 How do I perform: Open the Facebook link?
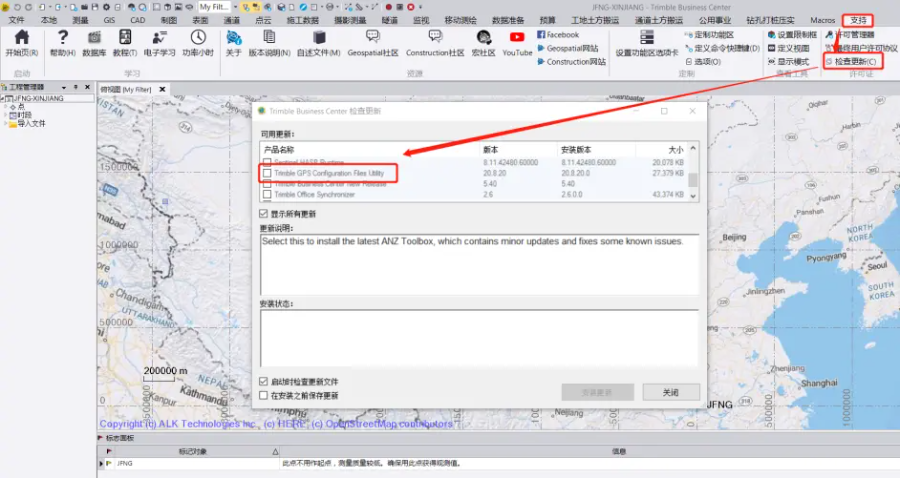click(x=558, y=35)
